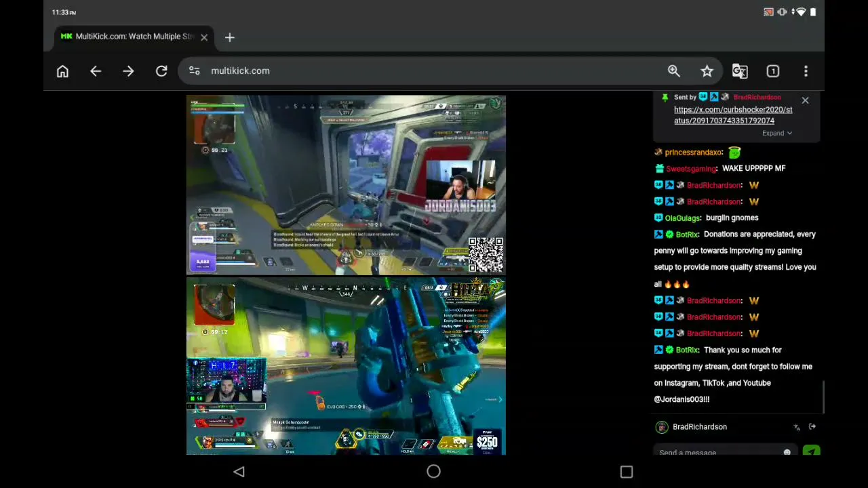Click the green pin icon on pinned message
This screenshot has height=488, width=868.
click(665, 98)
